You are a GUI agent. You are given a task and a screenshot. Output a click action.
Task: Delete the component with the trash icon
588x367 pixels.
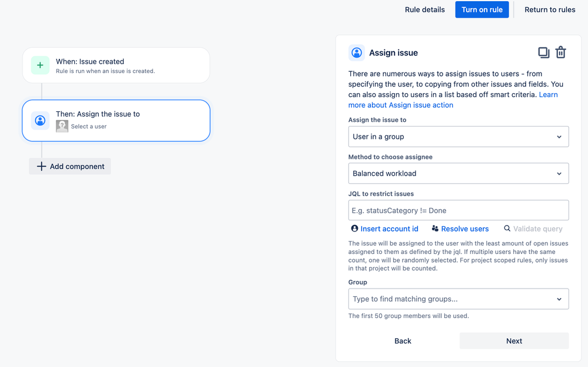[560, 52]
